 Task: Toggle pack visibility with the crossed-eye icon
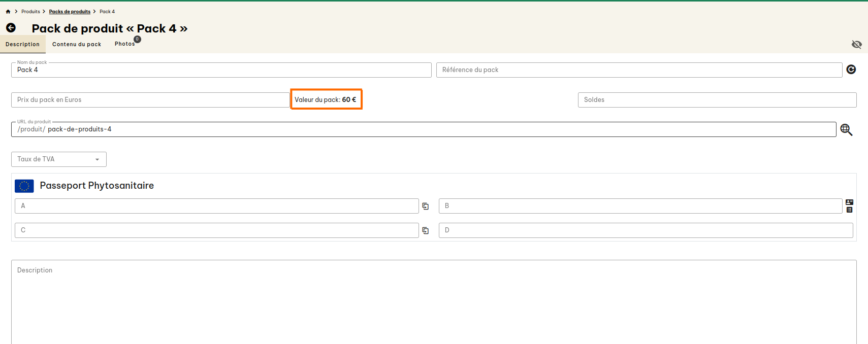point(856,45)
